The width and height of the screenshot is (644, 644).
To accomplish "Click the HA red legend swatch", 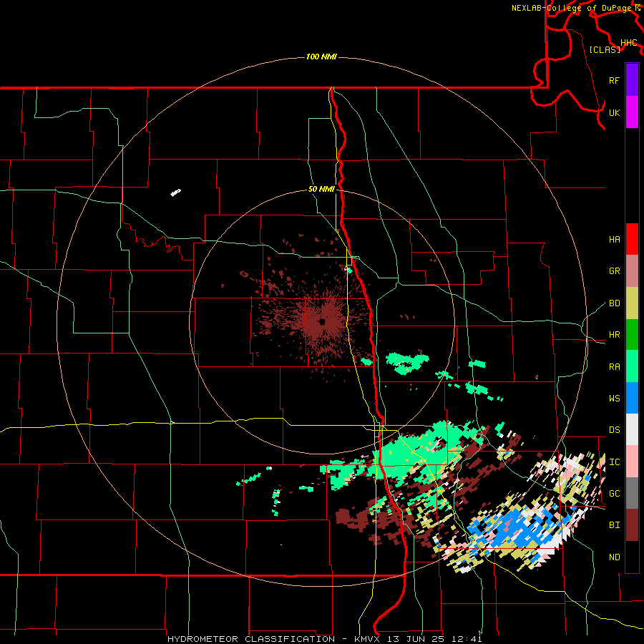I will (x=632, y=239).
